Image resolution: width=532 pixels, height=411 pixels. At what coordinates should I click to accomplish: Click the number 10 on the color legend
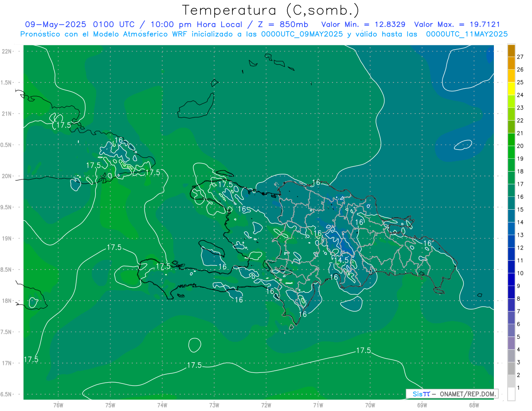point(520,273)
